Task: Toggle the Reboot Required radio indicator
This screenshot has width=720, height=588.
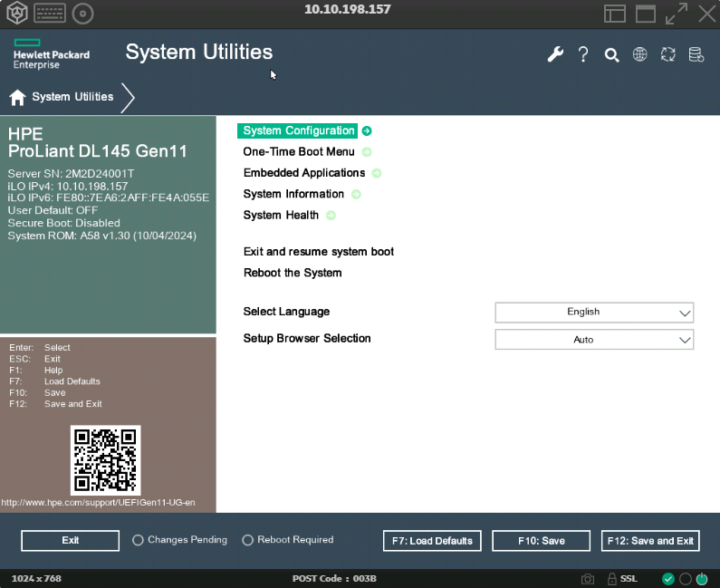Action: (247, 540)
